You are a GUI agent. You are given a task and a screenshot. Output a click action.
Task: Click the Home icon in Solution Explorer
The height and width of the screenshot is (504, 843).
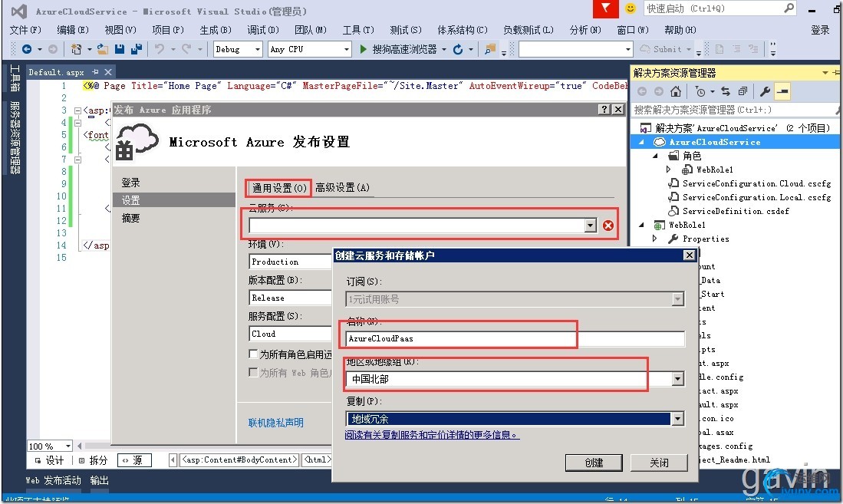[676, 91]
